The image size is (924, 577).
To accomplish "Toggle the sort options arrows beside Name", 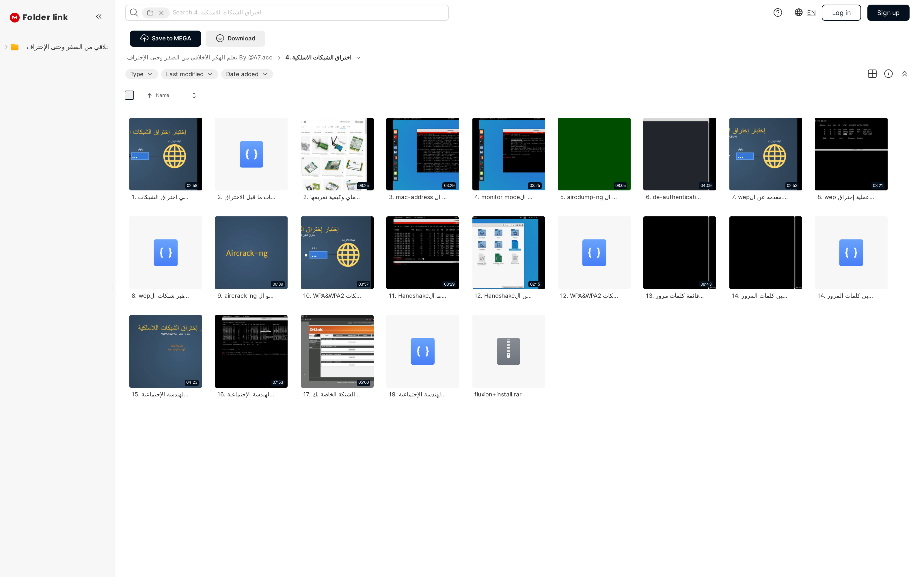I will tap(194, 95).
